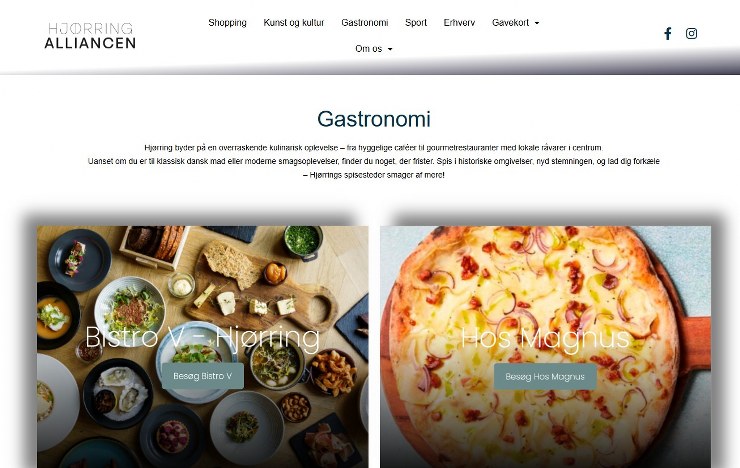The height and width of the screenshot is (468, 740).
Task: Open the Facebook icon link
Action: (x=667, y=33)
